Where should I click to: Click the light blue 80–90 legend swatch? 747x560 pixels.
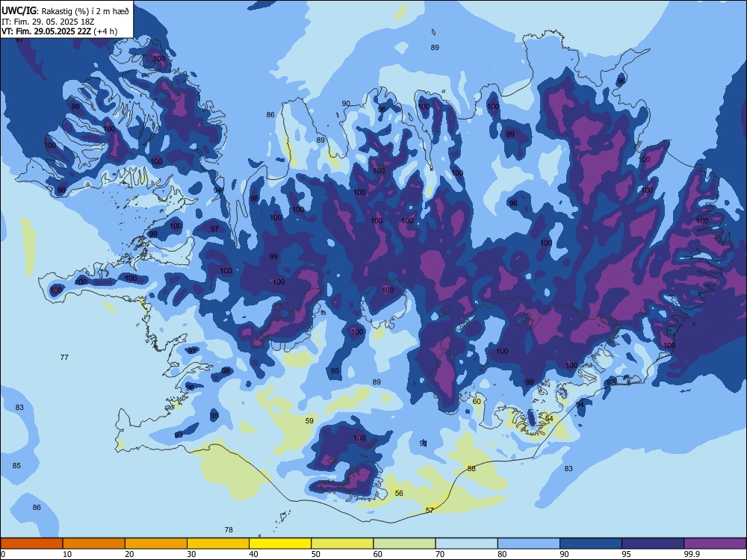529,544
